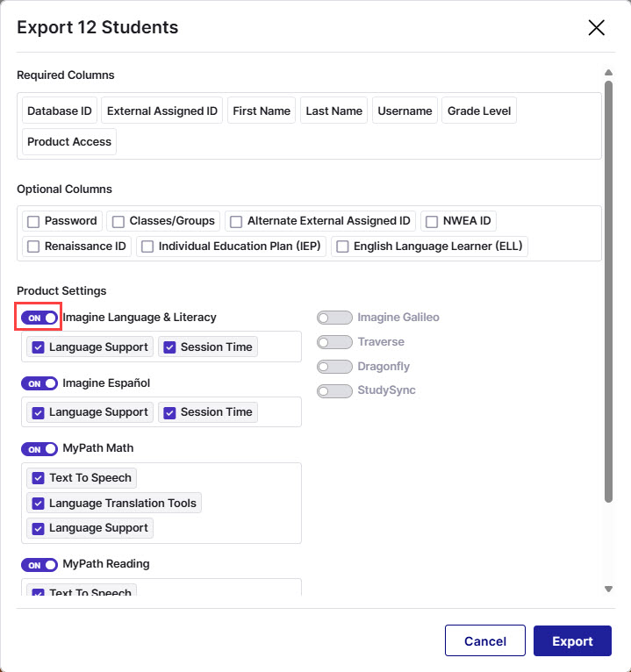Viewport: 631px width, 672px height.
Task: Click the Export button
Action: 572,640
